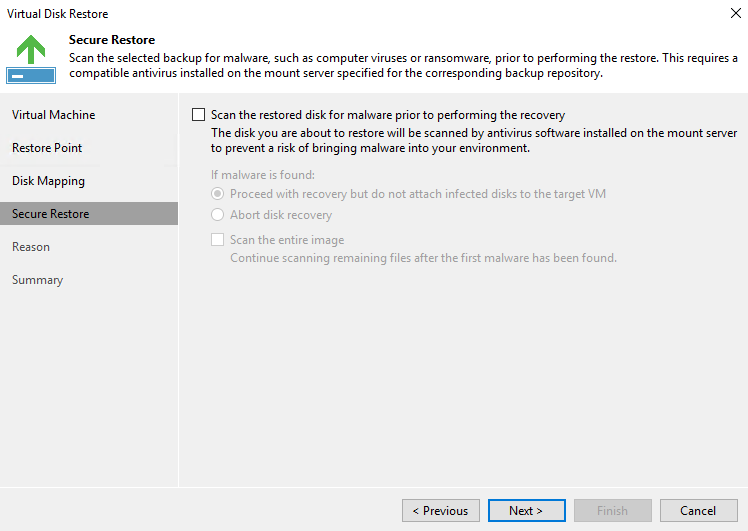
Task: Go back with the Previous button
Action: pyautogui.click(x=441, y=510)
